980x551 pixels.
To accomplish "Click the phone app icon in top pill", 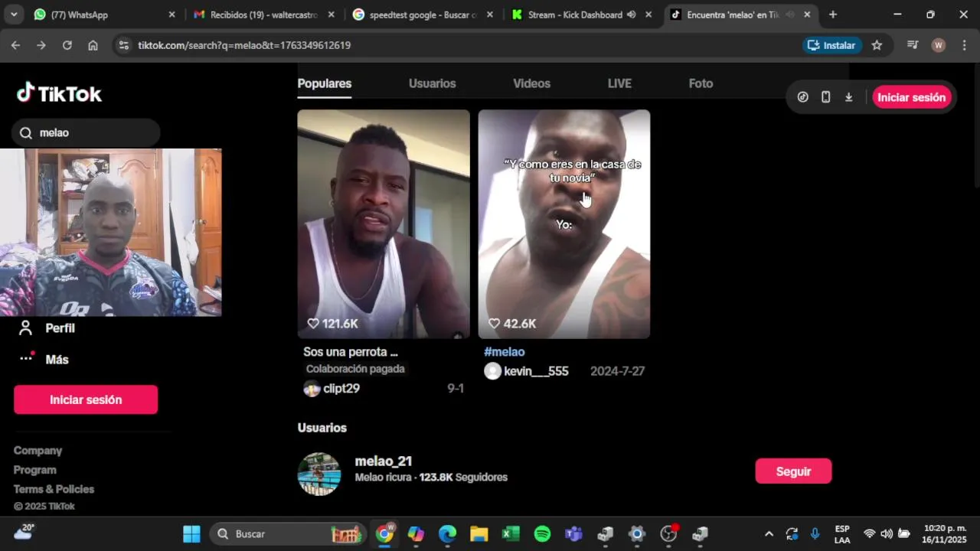I will [x=825, y=97].
